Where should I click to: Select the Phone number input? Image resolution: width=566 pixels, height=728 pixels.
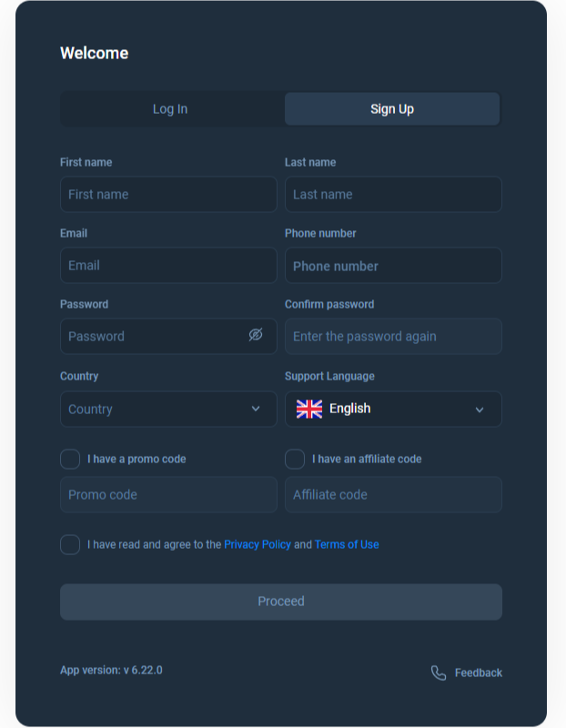[393, 266]
